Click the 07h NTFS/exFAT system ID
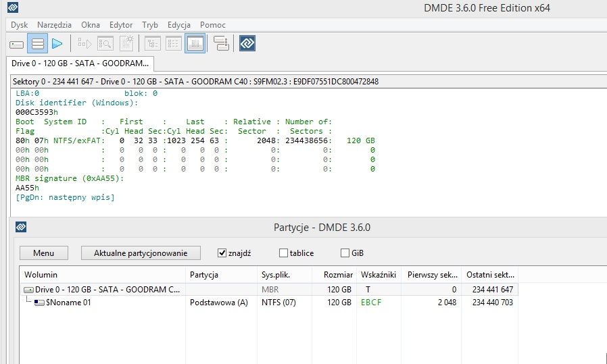 tap(68, 140)
